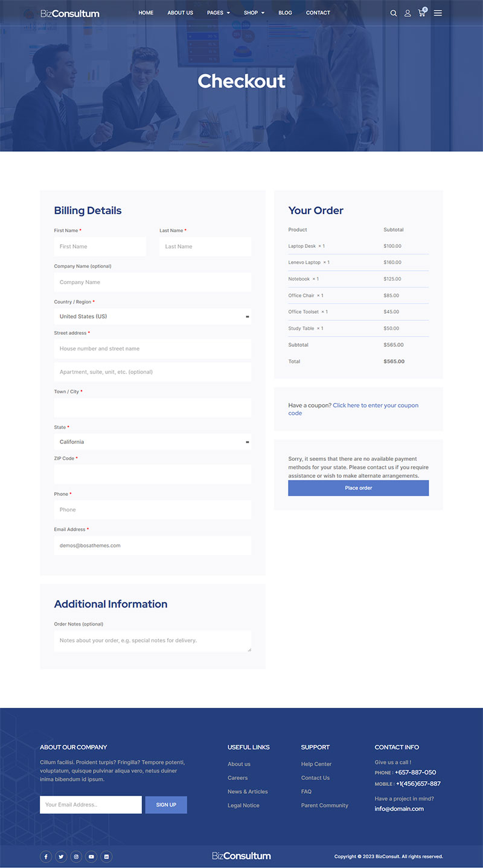Click the coupon code link

point(375,406)
